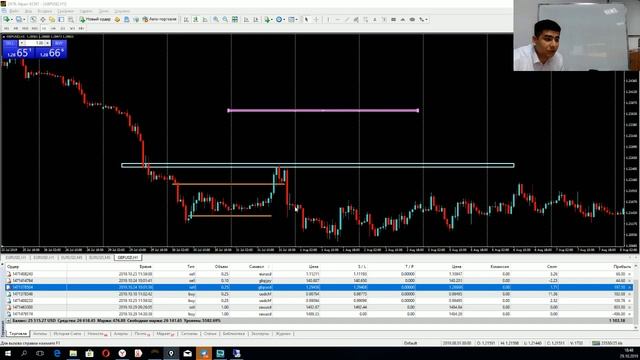
Task: Open the templates dropdown
Action: tap(293, 19)
